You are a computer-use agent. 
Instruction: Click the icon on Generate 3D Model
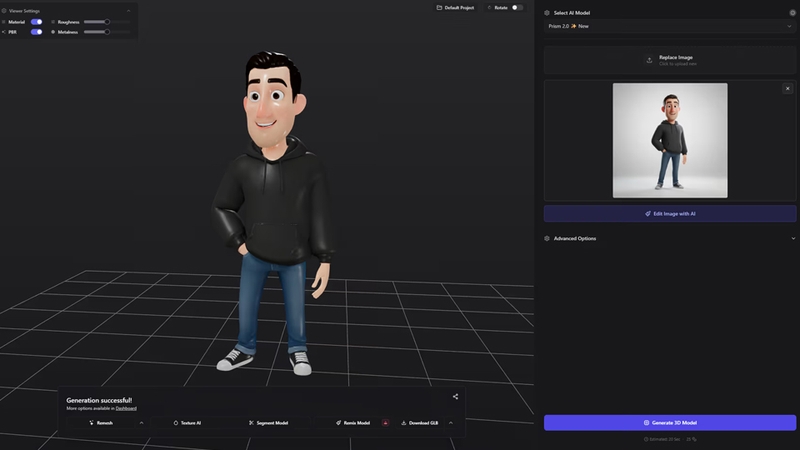[646, 422]
